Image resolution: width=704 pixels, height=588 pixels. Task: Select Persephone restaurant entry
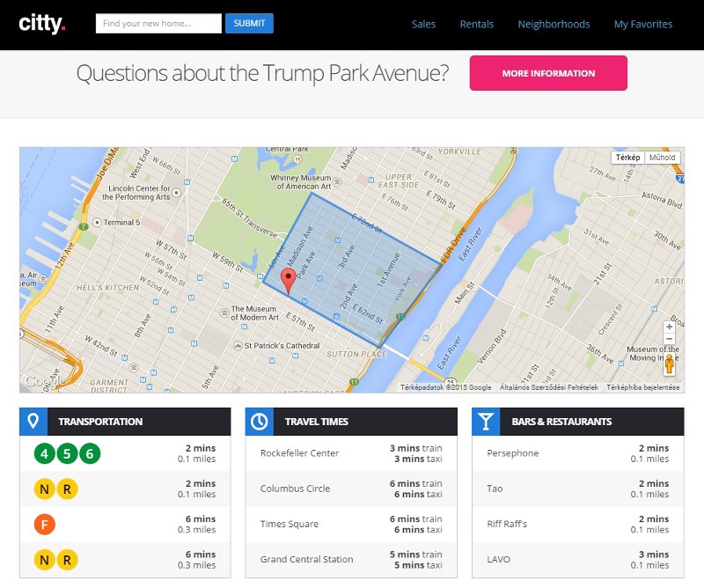[x=578, y=453]
